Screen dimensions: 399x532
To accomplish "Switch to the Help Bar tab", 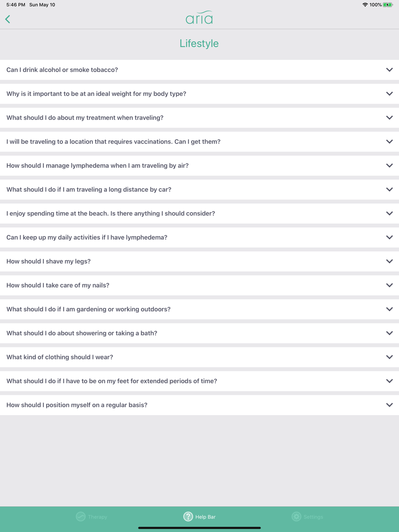I will 199,516.
